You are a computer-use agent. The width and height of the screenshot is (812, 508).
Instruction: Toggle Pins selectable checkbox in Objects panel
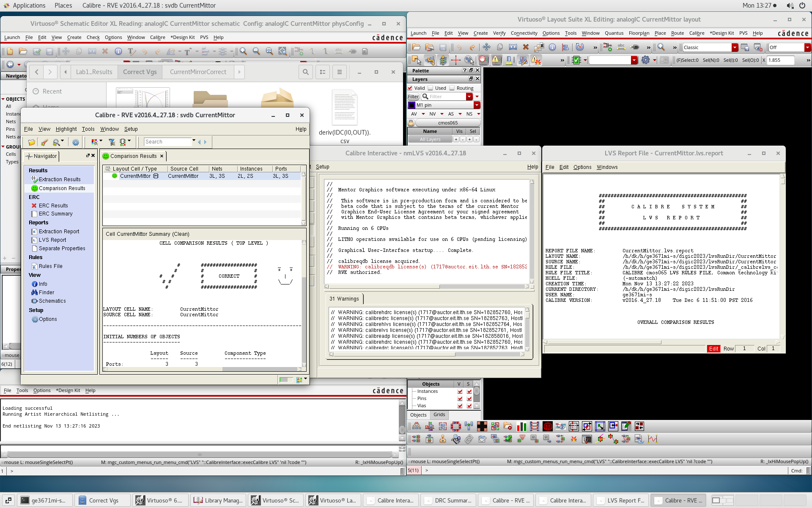(x=469, y=399)
